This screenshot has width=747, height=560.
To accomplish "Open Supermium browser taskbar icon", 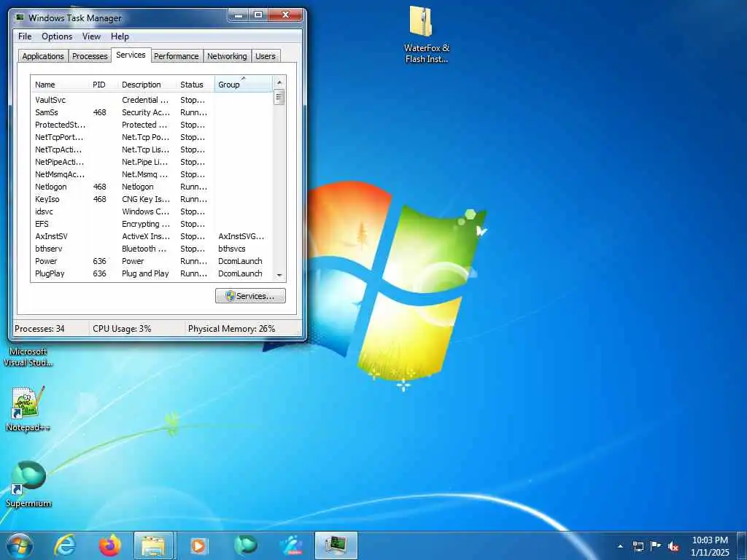I will click(x=245, y=545).
